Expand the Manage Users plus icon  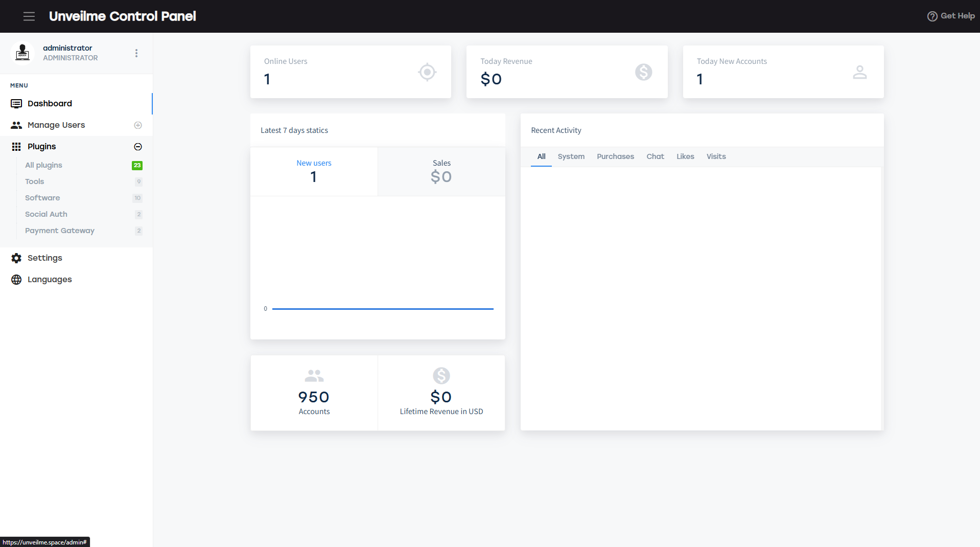(138, 125)
